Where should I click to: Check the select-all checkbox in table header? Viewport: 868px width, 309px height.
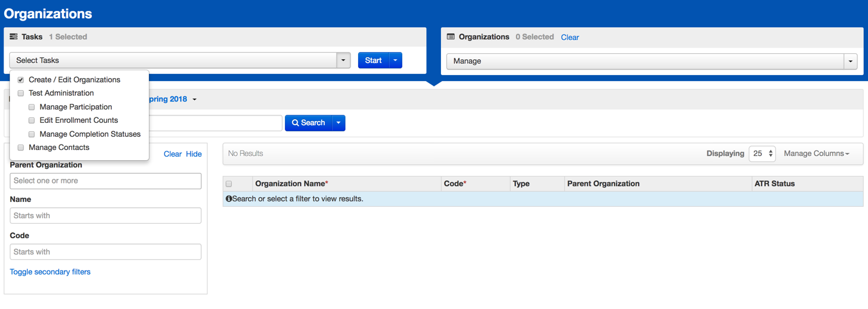229,184
